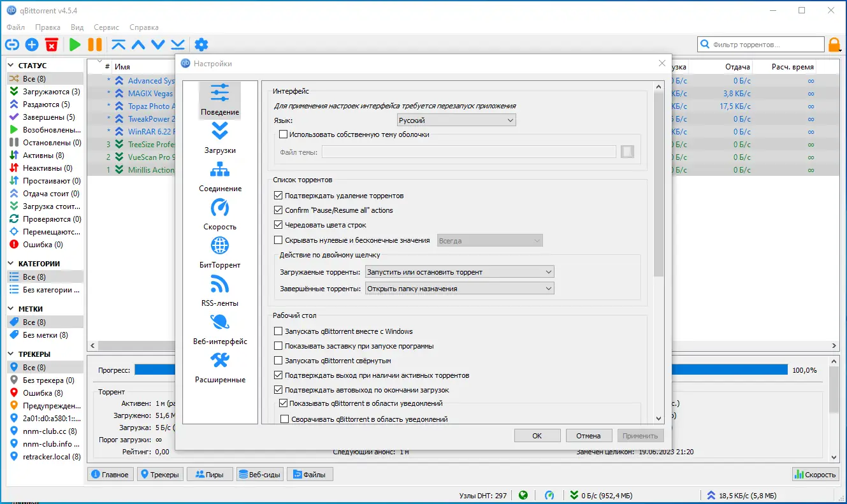Image resolution: width=847 pixels, height=504 pixels.
Task: Click the move down in queue arrow
Action: [158, 45]
